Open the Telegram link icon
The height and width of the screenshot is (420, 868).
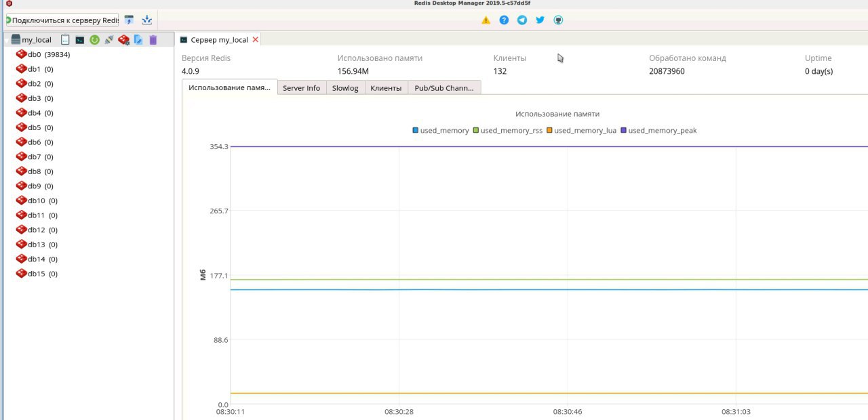[x=522, y=20]
